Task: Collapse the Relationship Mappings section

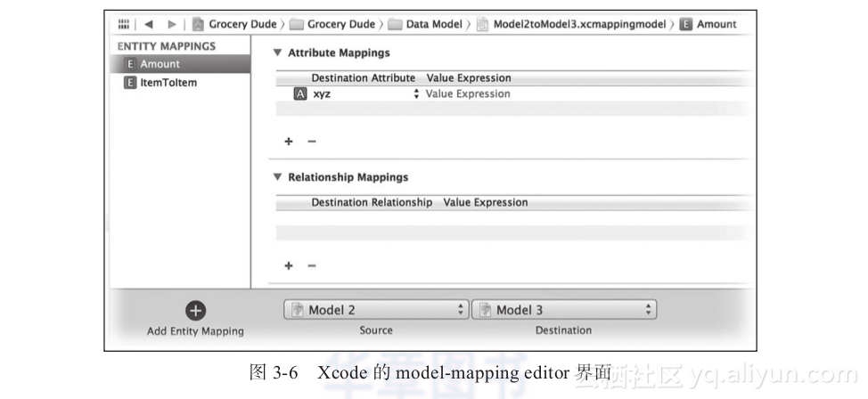Action: coord(277,177)
